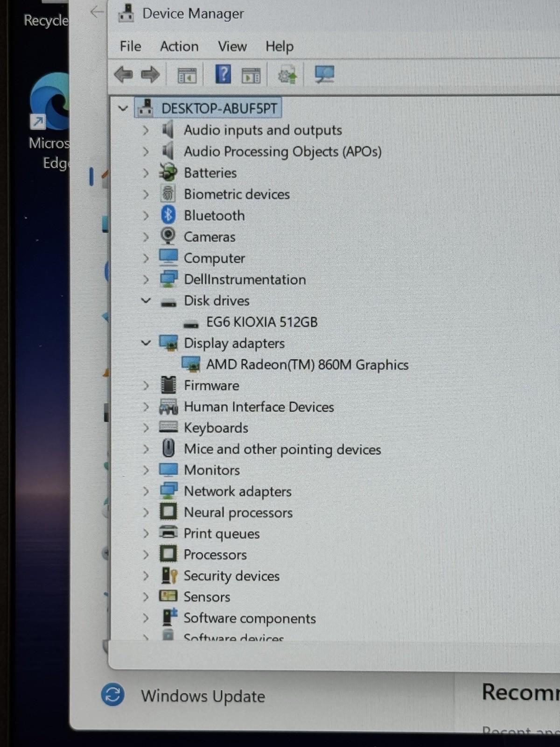560x747 pixels.
Task: Click the Batteries category icon
Action: coord(168,172)
